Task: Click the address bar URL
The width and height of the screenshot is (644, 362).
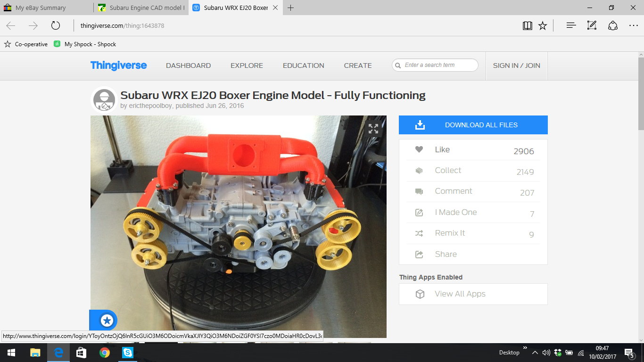Action: click(x=122, y=26)
